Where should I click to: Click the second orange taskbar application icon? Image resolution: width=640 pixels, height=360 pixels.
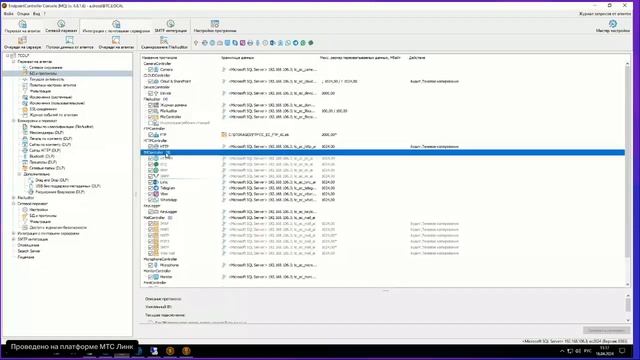(186, 351)
